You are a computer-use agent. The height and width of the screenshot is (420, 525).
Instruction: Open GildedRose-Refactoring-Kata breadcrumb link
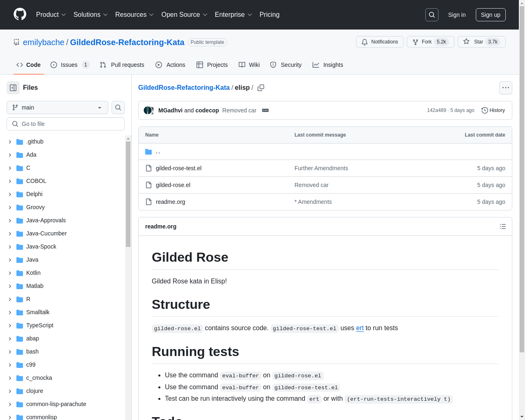point(184,88)
